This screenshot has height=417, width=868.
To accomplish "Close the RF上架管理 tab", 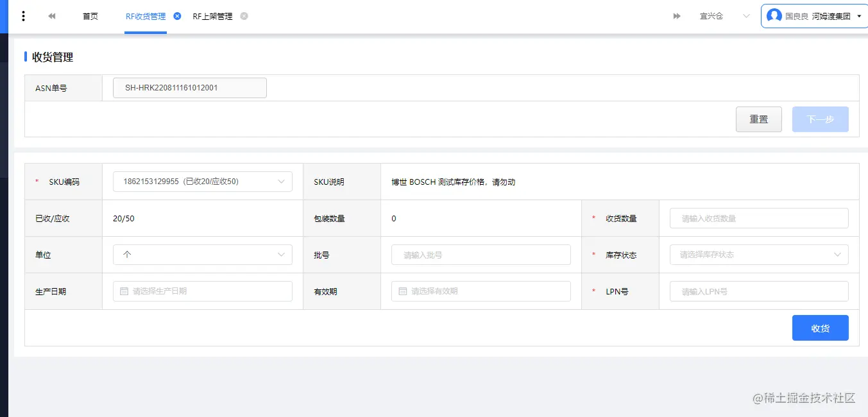I will coord(244,16).
